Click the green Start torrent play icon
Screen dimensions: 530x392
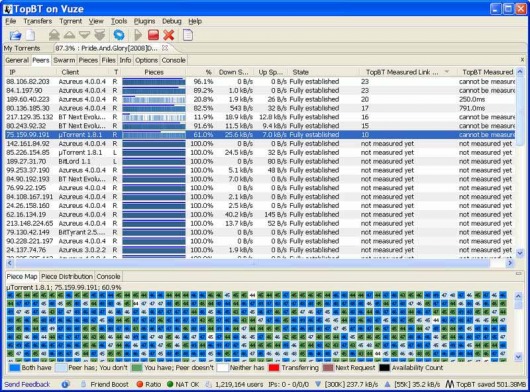[138, 35]
